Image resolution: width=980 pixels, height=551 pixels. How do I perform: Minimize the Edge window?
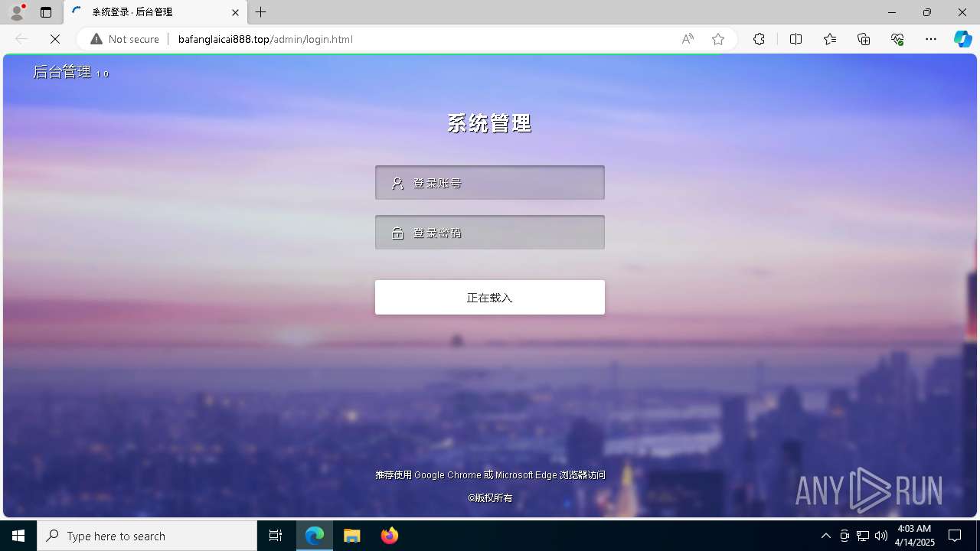coord(891,12)
